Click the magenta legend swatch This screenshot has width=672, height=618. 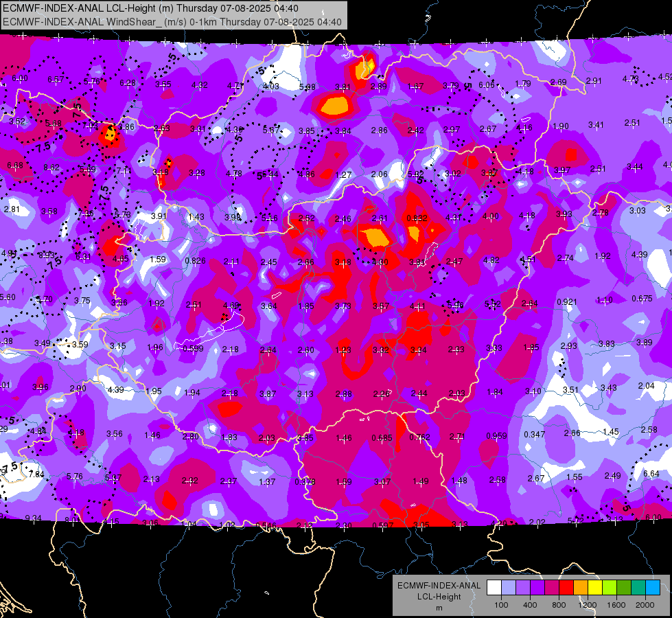552,588
